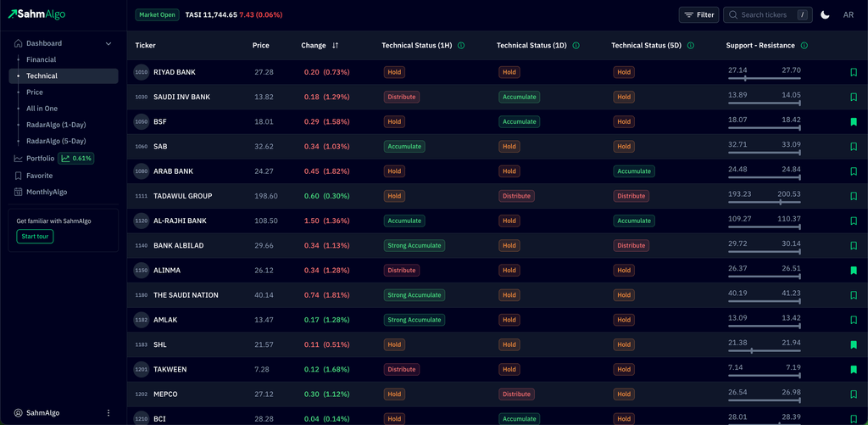Open MonthlyAlgo calendar page
The image size is (868, 425).
click(x=47, y=192)
